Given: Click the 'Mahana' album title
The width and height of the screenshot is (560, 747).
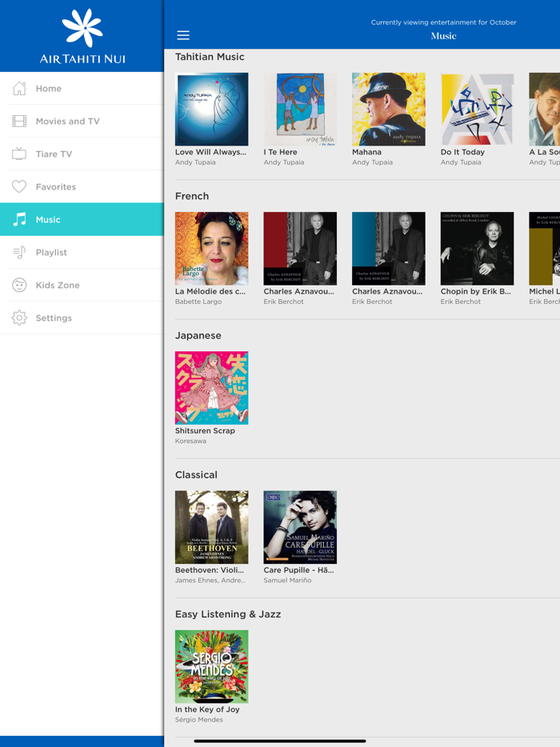Looking at the screenshot, I should coord(366,152).
